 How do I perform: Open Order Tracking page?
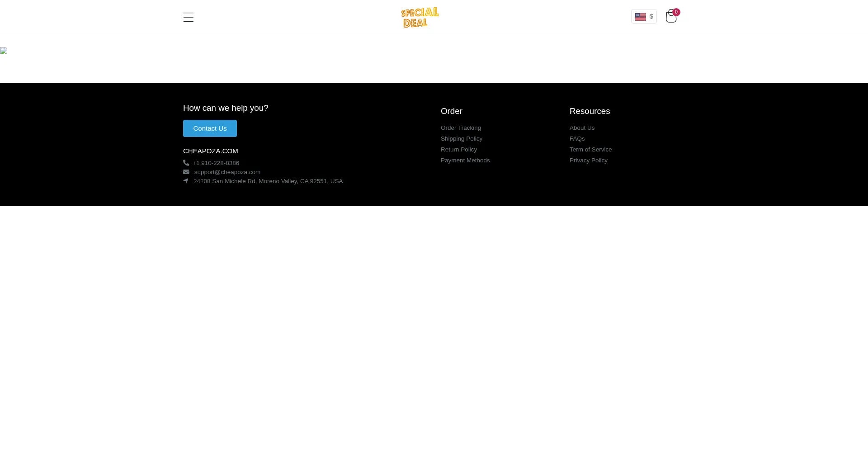point(461,128)
